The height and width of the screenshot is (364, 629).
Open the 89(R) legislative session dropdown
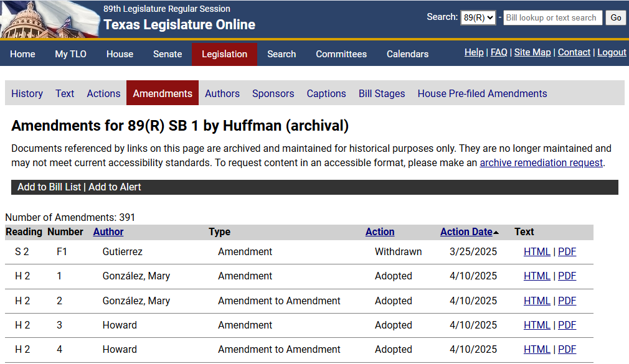[476, 17]
